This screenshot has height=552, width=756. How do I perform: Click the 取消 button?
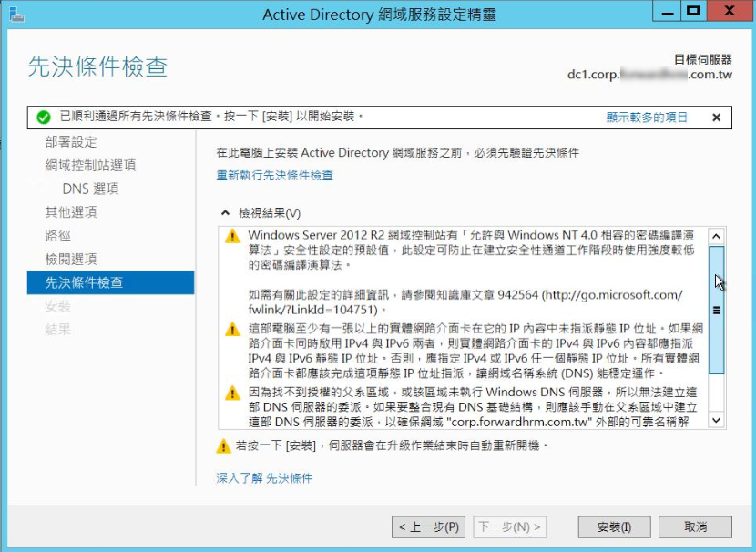click(x=695, y=526)
